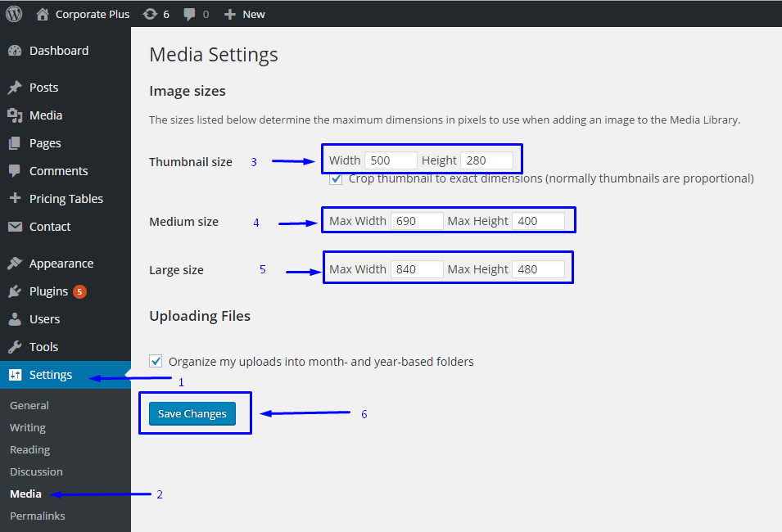The height and width of the screenshot is (532, 782).
Task: Click the Save Changes button
Action: [x=192, y=413]
